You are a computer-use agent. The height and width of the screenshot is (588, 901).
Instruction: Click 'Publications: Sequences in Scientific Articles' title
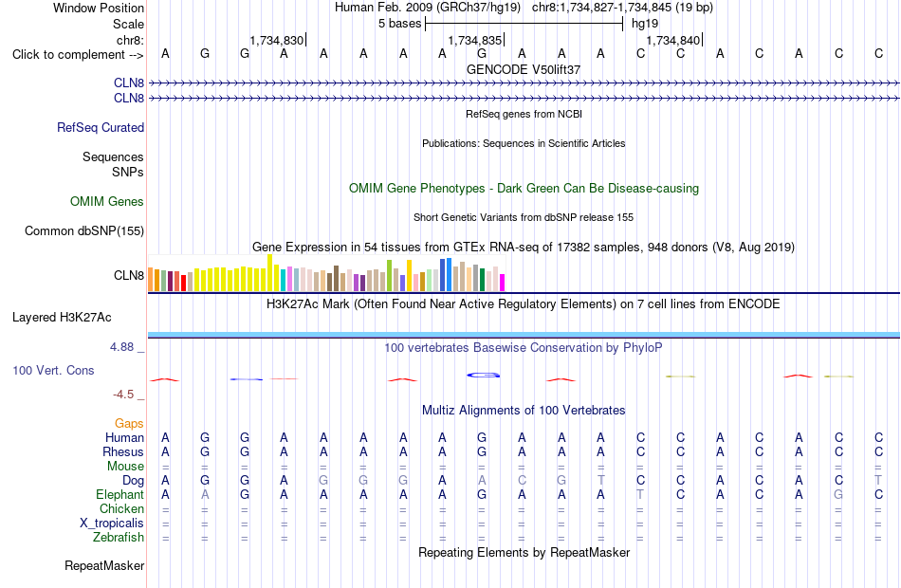tap(524, 144)
